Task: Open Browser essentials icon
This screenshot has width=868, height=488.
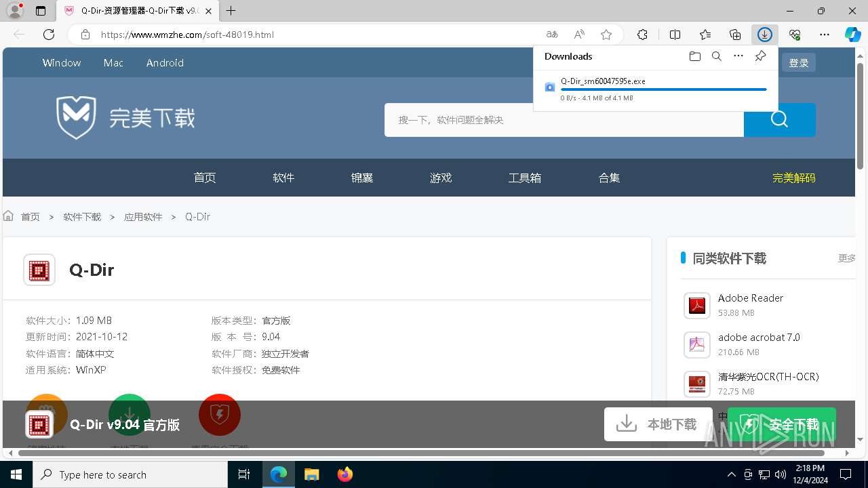Action: (x=795, y=35)
